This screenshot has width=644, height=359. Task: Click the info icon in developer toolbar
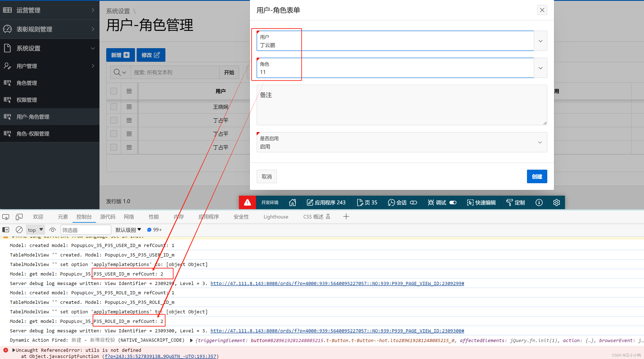click(539, 202)
